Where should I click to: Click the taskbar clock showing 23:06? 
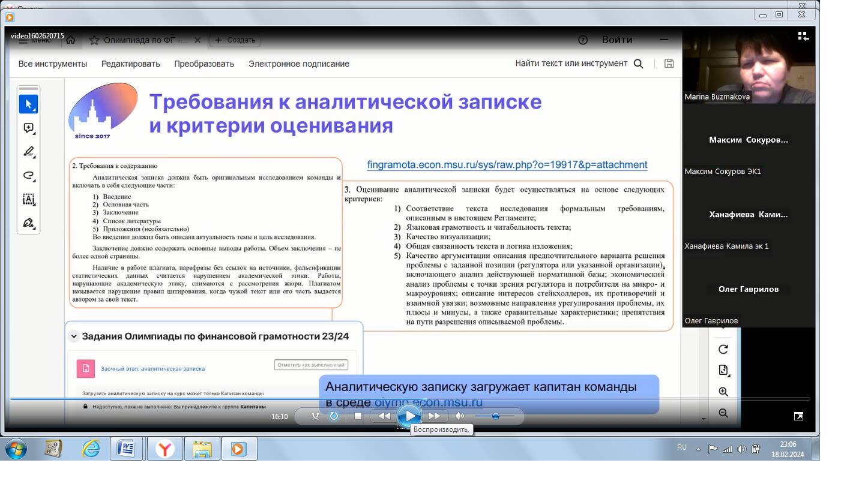click(788, 449)
